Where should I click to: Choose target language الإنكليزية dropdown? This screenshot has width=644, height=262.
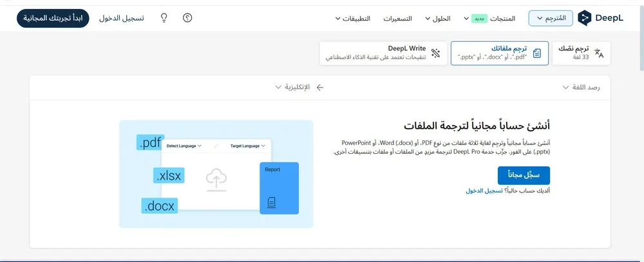click(292, 87)
